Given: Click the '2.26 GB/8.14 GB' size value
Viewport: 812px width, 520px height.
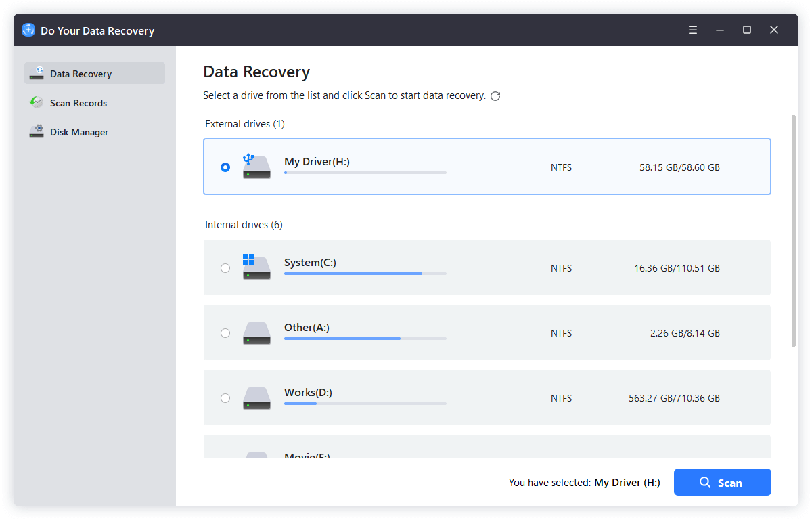Looking at the screenshot, I should [x=685, y=333].
